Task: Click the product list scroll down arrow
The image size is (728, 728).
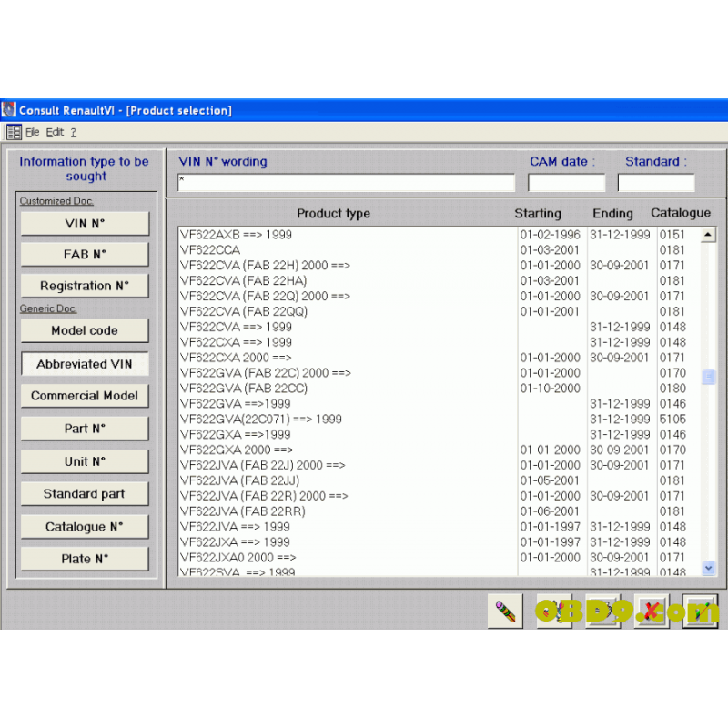Action: pyautogui.click(x=708, y=567)
